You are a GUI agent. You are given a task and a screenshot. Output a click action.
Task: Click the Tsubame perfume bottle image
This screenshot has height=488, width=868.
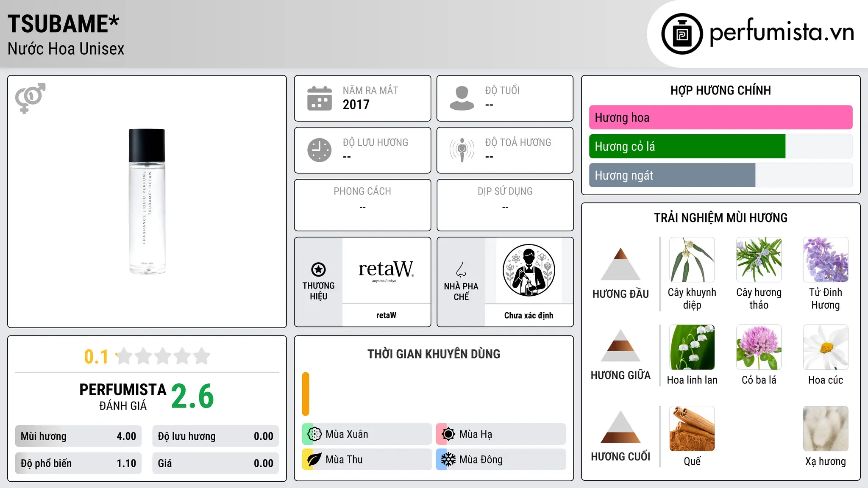click(x=147, y=202)
